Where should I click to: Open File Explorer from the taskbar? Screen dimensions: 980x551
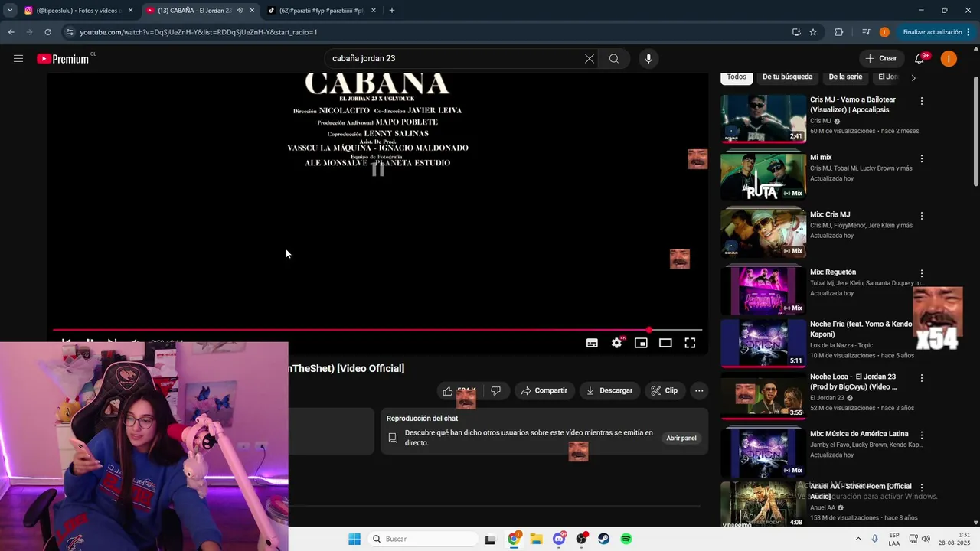click(x=536, y=539)
